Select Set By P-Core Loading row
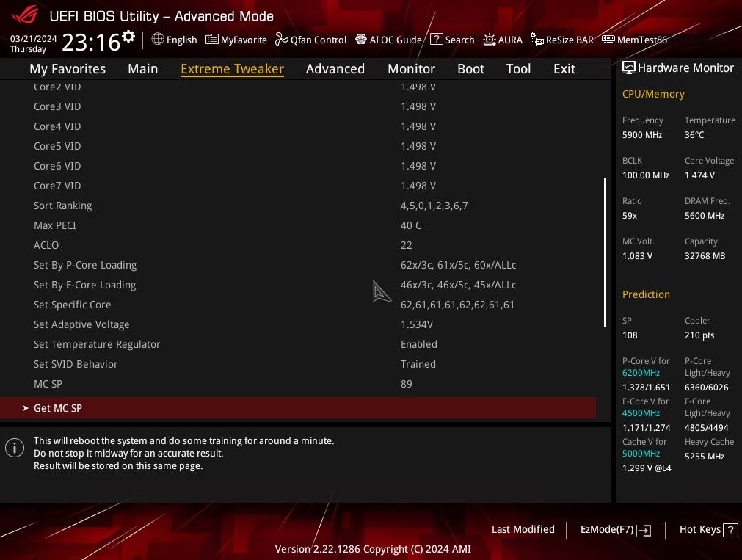742x560 pixels. pyautogui.click(x=298, y=265)
